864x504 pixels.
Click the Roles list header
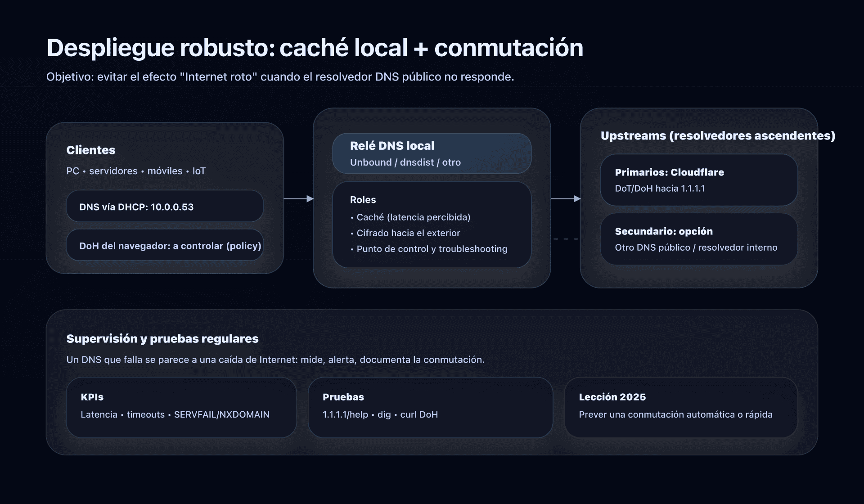coord(363,199)
